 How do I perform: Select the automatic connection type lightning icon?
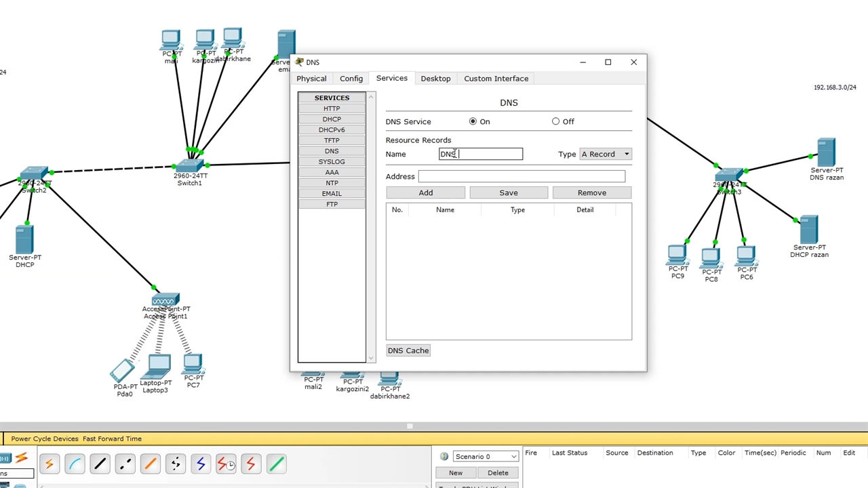pos(49,464)
